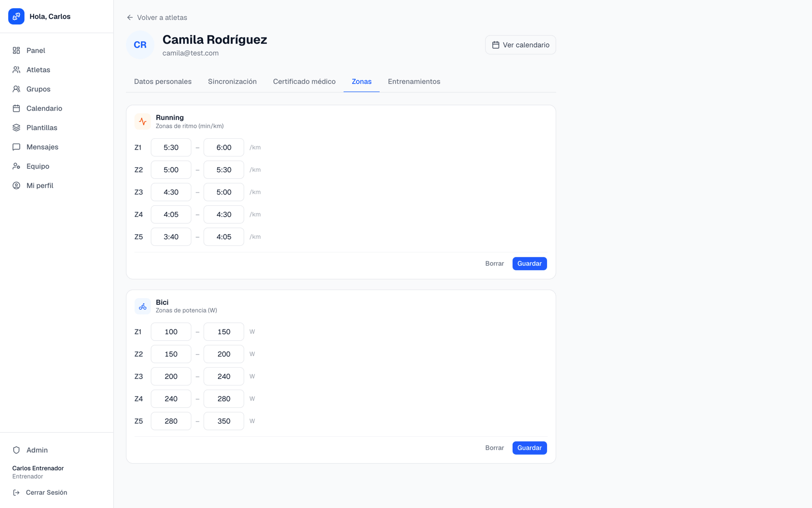812x508 pixels.
Task: Open the Certificado médico tab
Action: 304,81
